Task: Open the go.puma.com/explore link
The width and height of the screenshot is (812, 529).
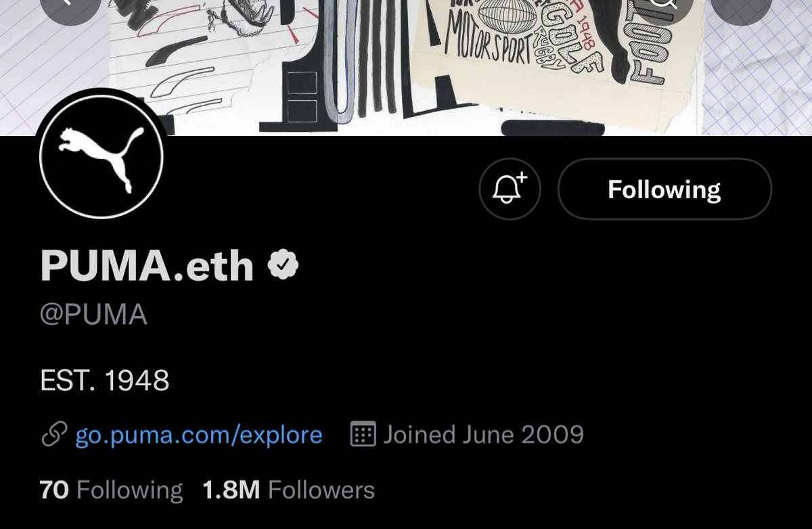Action: pos(199,434)
